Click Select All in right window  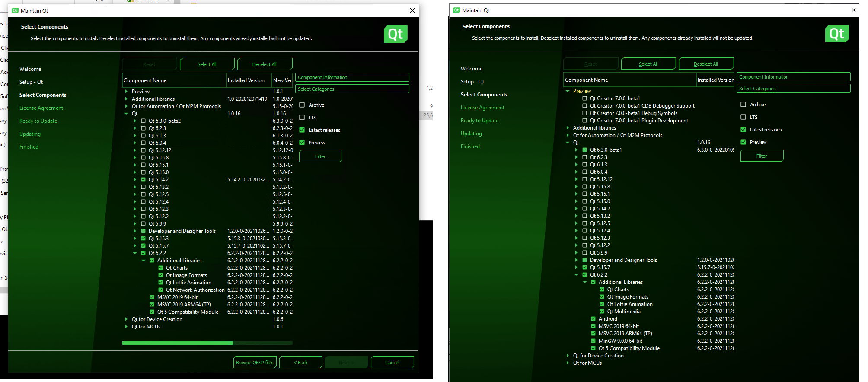click(648, 64)
